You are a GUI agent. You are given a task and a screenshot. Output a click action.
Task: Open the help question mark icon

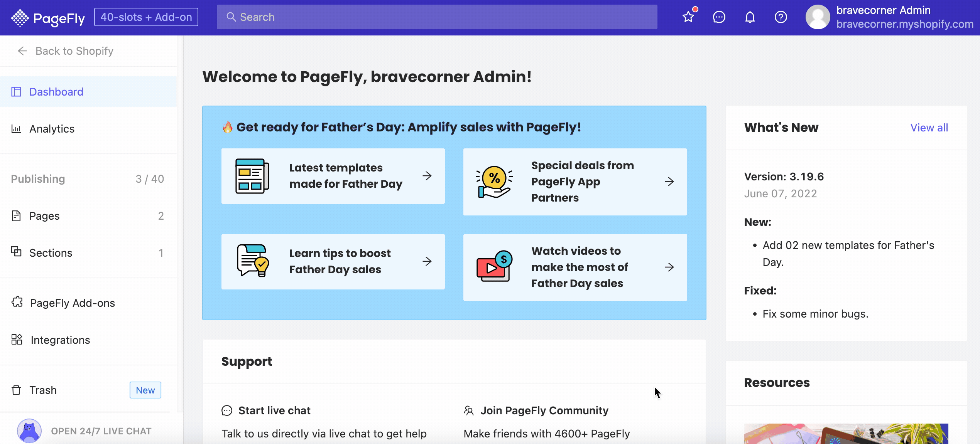click(x=781, y=17)
